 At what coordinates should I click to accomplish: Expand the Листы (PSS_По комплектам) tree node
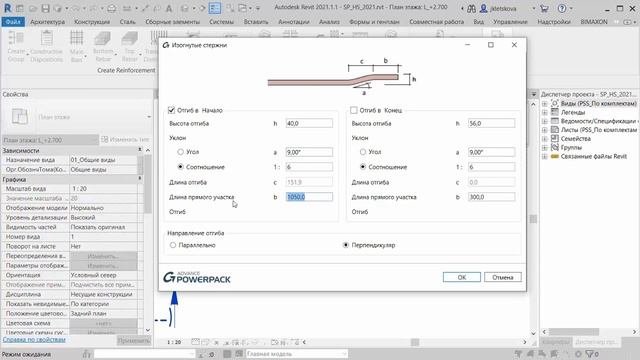point(545,130)
